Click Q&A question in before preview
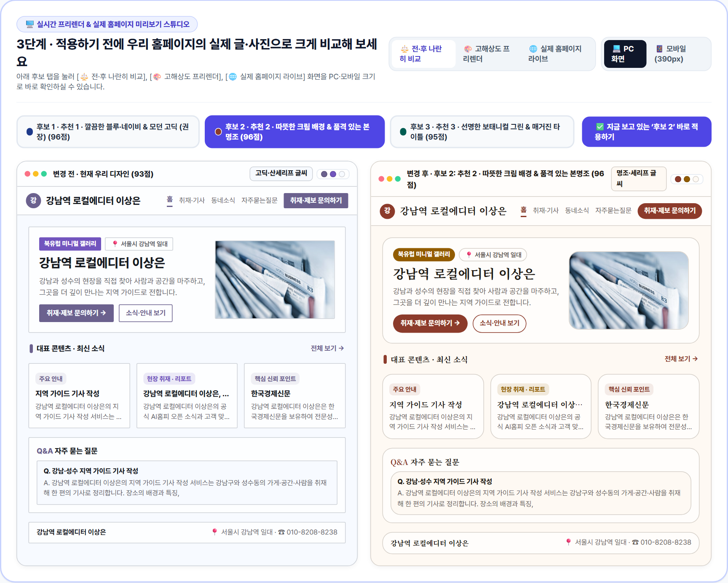The width and height of the screenshot is (728, 583). (187, 483)
